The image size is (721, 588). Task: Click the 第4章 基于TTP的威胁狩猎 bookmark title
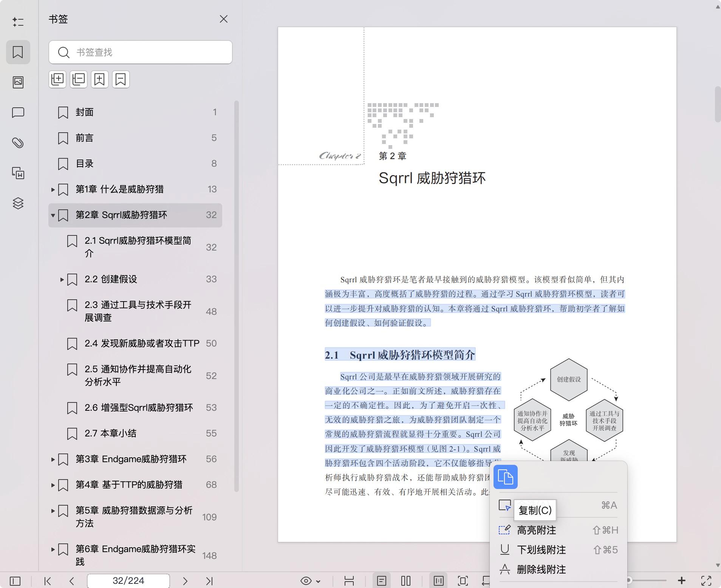pyautogui.click(x=129, y=485)
